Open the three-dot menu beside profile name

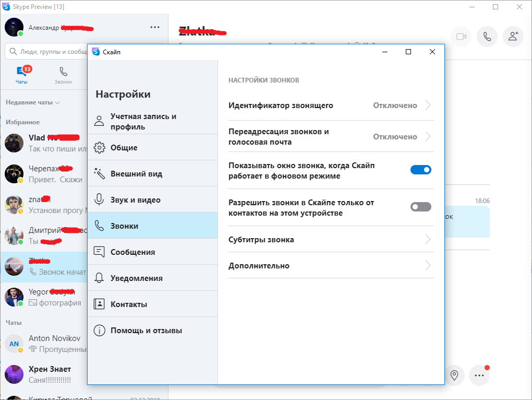click(x=155, y=27)
